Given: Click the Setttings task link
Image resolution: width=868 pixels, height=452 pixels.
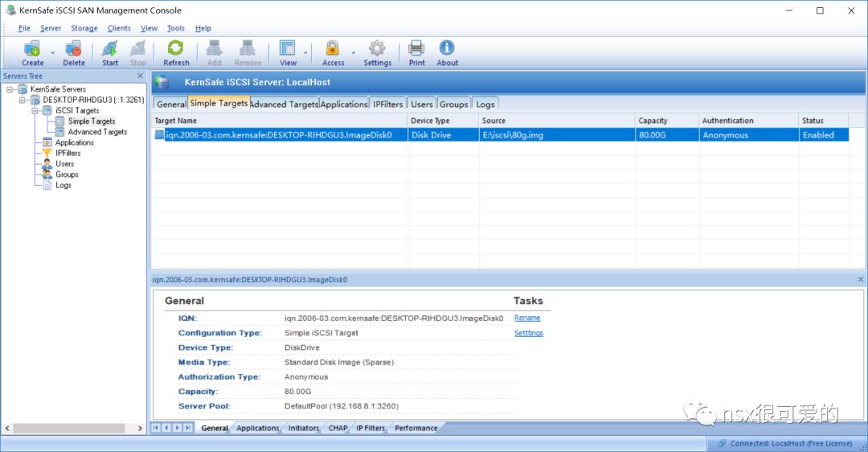Looking at the screenshot, I should point(529,333).
